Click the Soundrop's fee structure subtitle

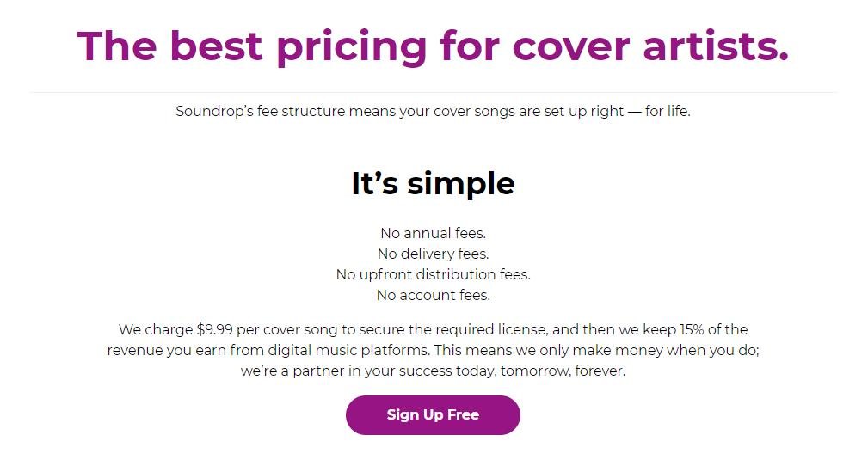pos(433,111)
